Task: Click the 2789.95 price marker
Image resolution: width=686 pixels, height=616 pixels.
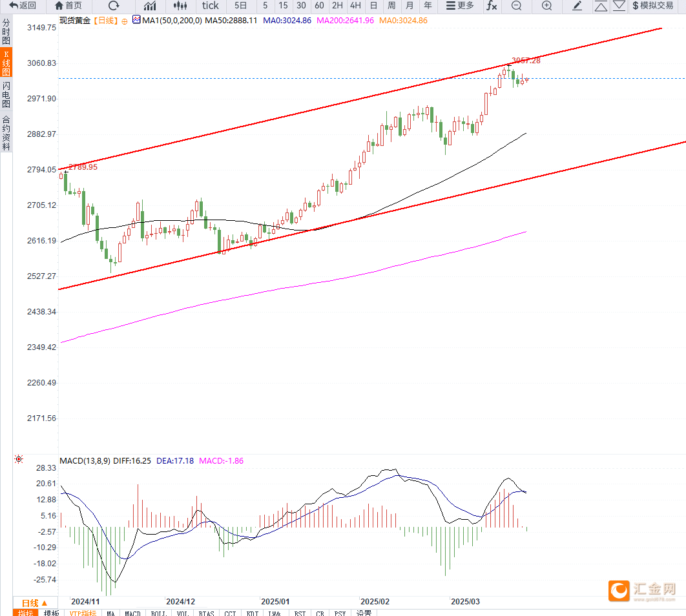Action: click(x=83, y=167)
